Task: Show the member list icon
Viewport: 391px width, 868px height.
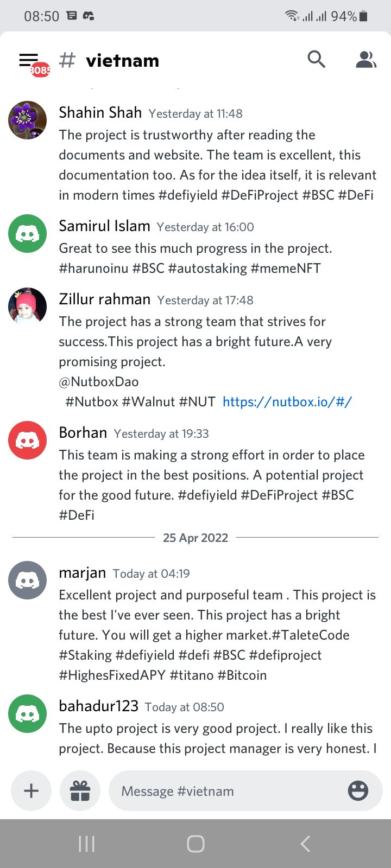Action: click(x=366, y=60)
